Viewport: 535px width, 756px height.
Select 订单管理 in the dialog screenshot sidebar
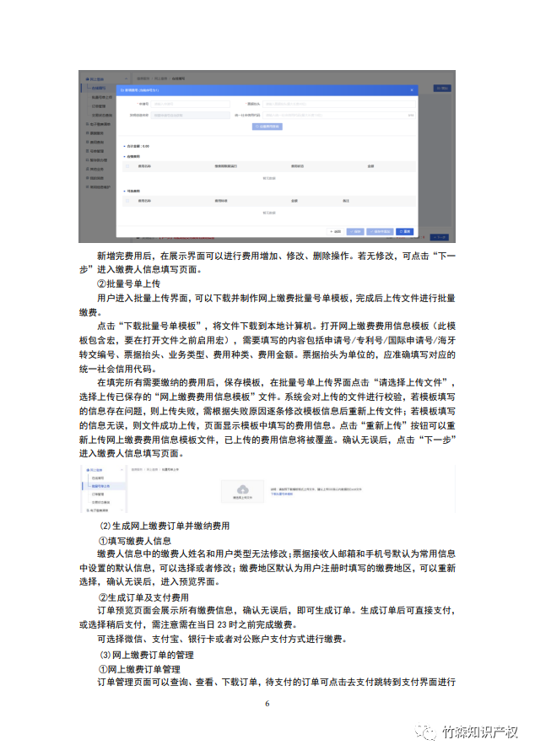(99, 106)
